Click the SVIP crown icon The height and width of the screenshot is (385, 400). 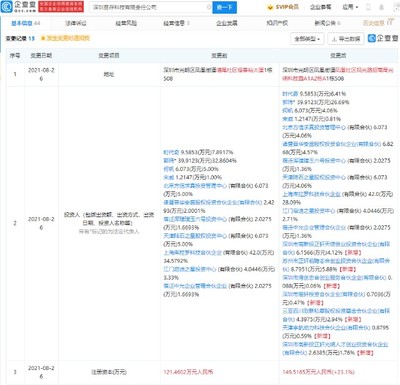pyautogui.click(x=270, y=7)
